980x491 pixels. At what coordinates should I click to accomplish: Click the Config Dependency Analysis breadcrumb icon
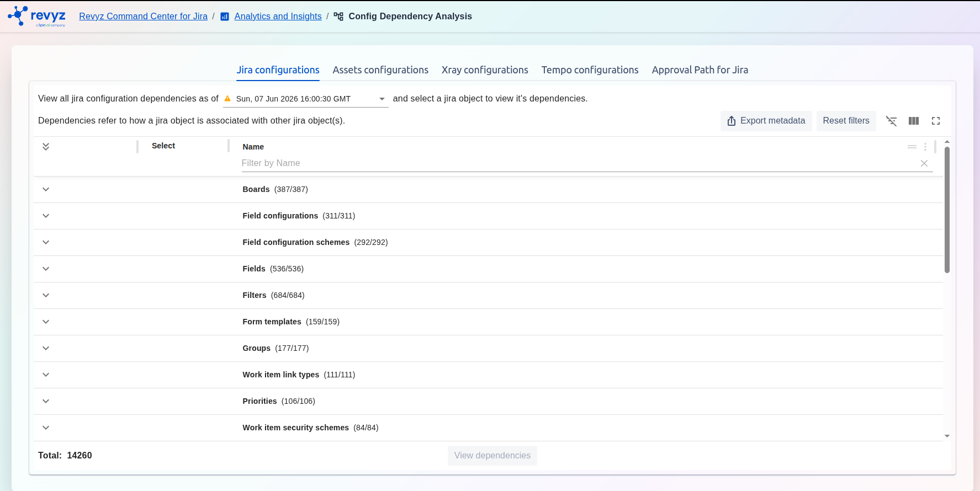coord(338,17)
